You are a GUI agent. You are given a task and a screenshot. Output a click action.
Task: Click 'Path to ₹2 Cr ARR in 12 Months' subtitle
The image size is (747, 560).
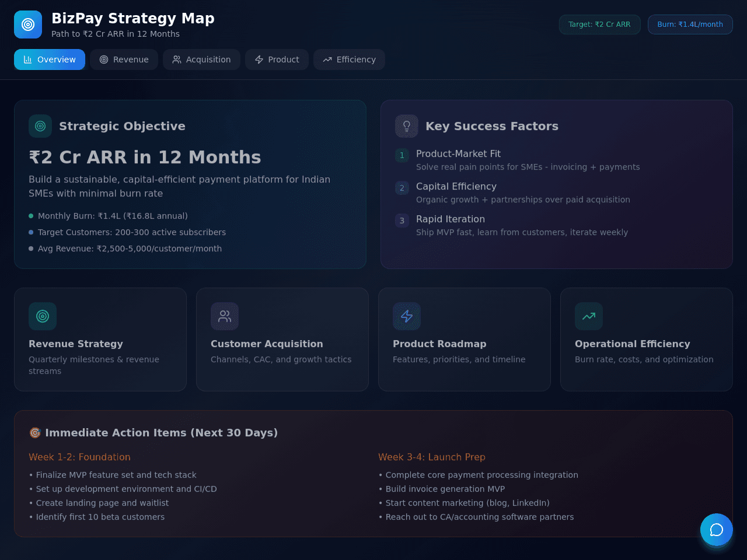116,34
